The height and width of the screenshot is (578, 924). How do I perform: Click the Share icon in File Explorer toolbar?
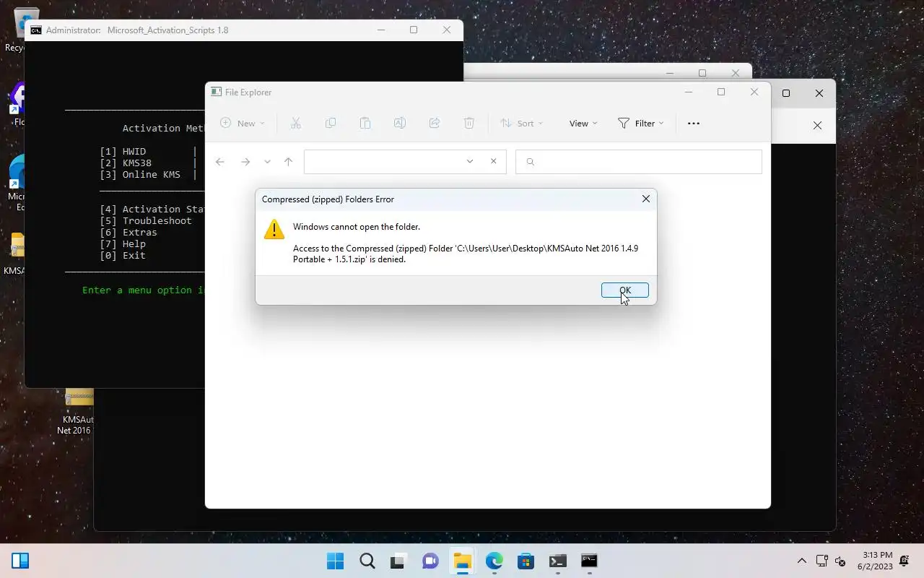pyautogui.click(x=435, y=124)
